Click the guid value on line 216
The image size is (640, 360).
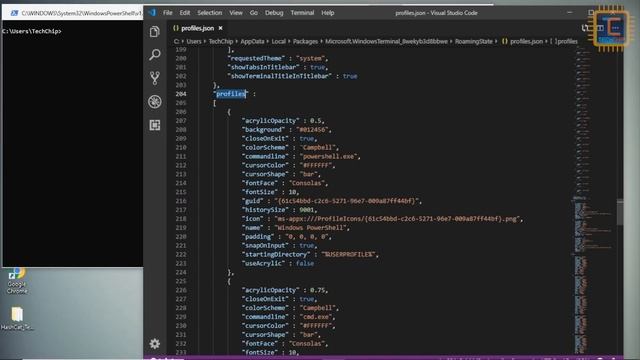347,201
